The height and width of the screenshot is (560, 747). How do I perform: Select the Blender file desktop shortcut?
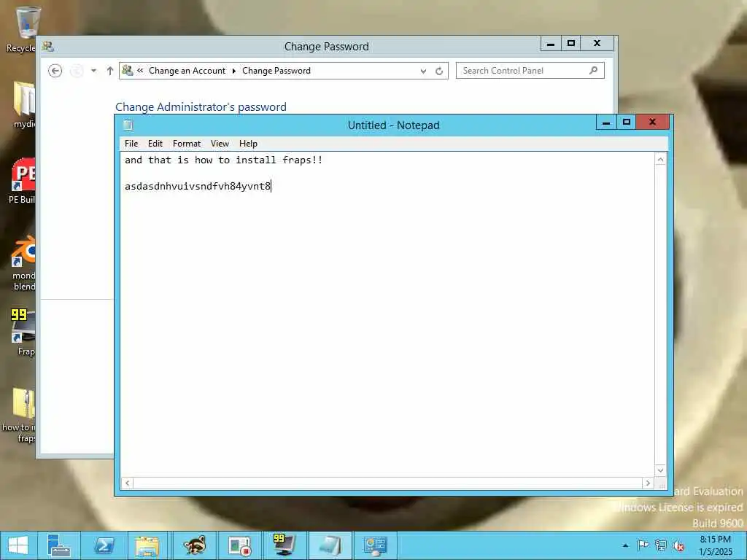tap(24, 262)
